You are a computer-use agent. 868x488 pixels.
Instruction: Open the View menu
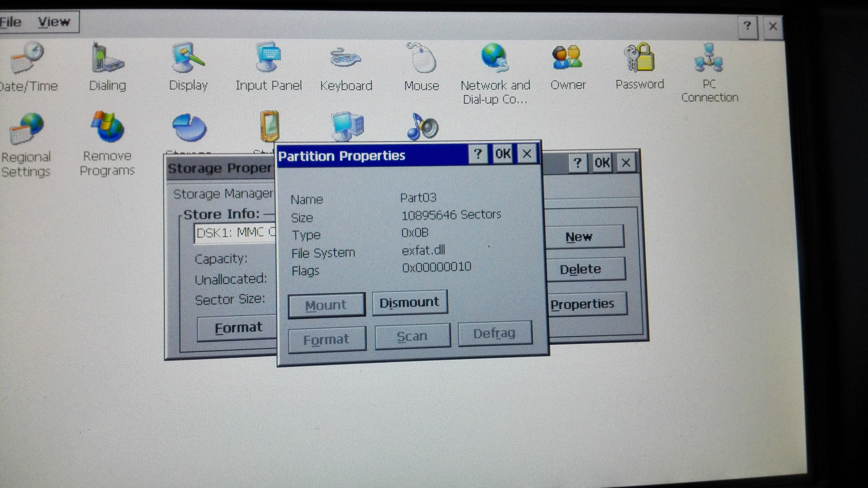[54, 22]
